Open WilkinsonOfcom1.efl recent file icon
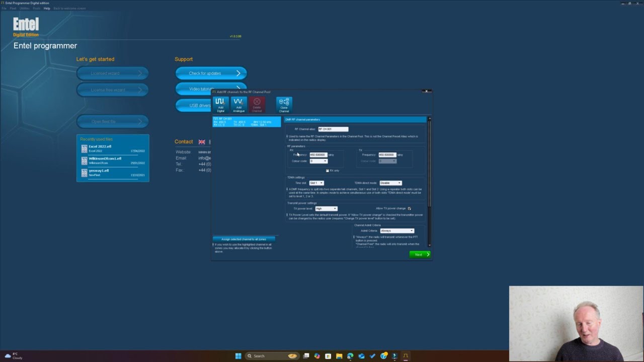 (x=84, y=161)
